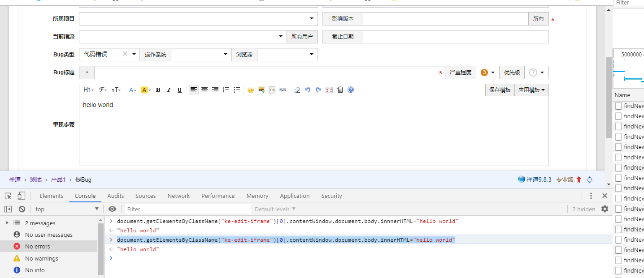Click the 截止日期 date field
The image size is (644, 278).
(456, 37)
